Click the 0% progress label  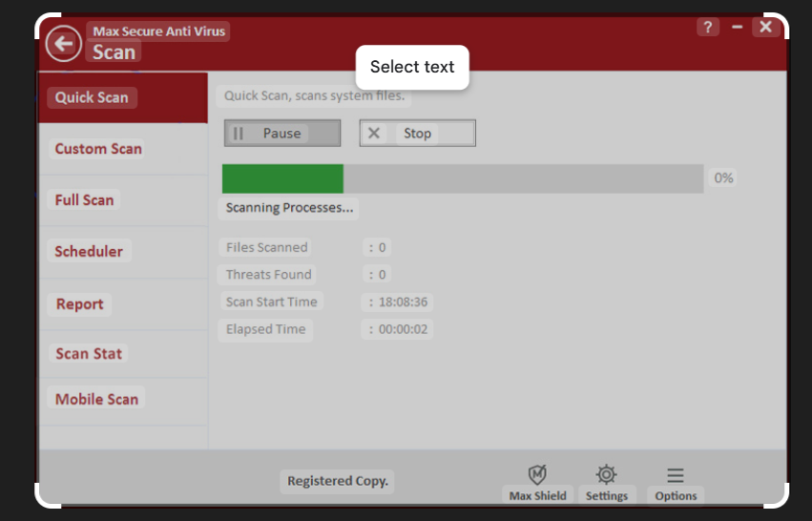(x=723, y=178)
